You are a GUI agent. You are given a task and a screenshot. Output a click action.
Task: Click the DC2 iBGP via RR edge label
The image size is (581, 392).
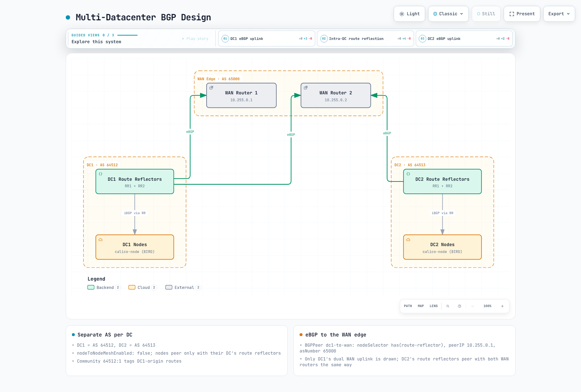pos(442,213)
